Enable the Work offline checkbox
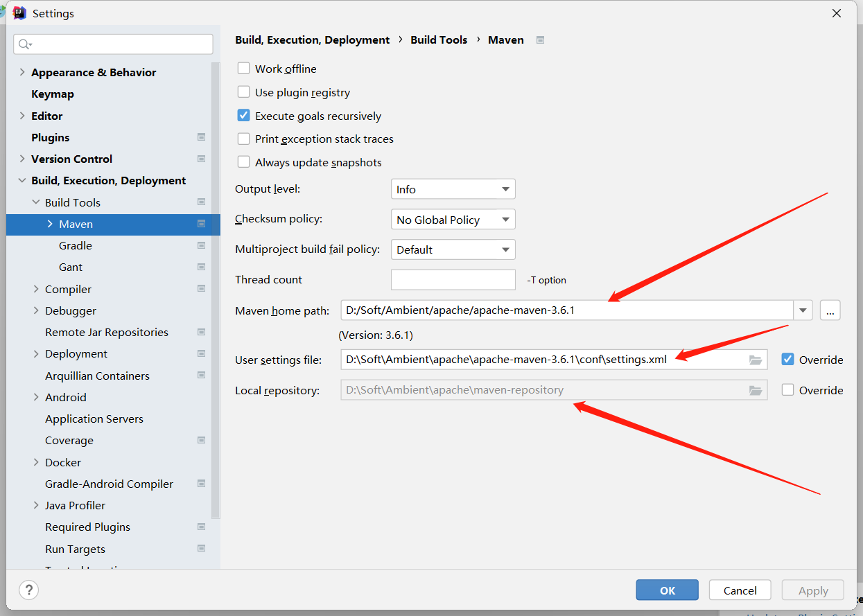 click(x=243, y=69)
